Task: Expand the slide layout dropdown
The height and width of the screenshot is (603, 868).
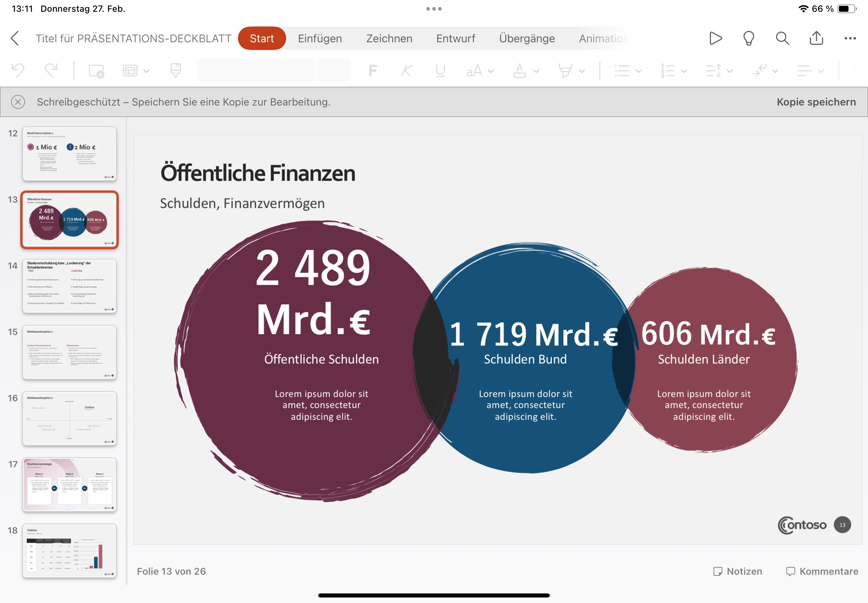Action: 146,71
